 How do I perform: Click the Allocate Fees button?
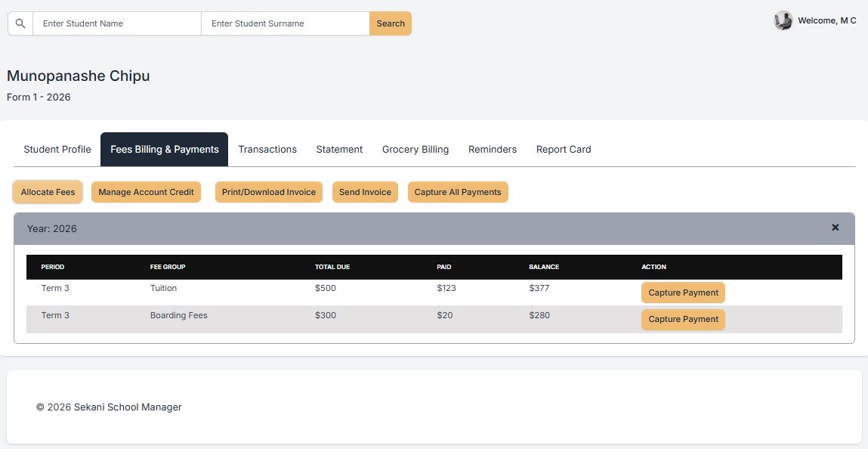(48, 192)
